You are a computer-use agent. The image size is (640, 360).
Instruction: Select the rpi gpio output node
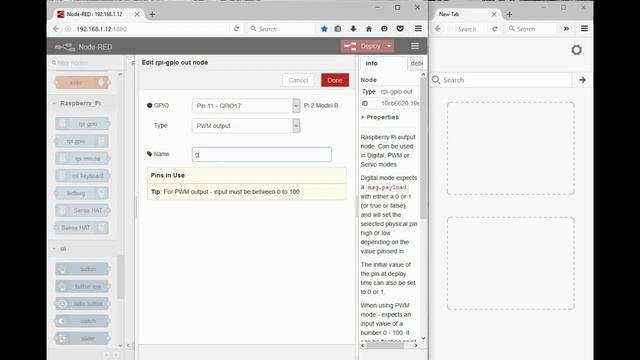[82, 141]
